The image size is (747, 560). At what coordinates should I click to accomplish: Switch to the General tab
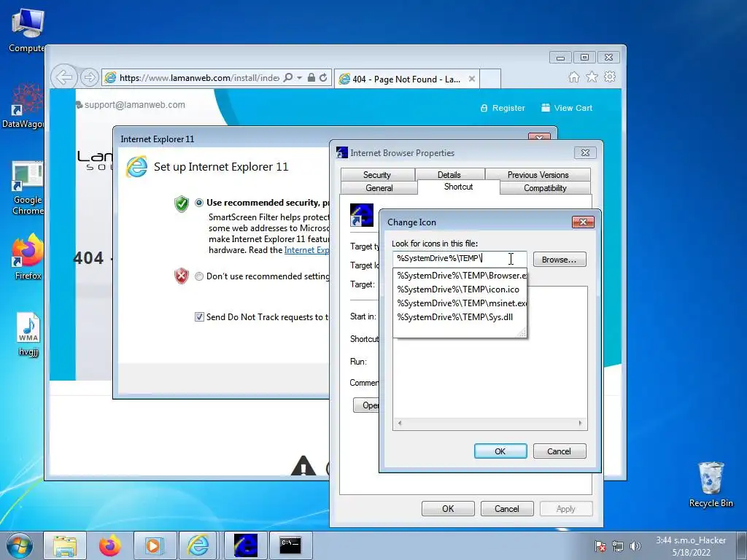379,188
